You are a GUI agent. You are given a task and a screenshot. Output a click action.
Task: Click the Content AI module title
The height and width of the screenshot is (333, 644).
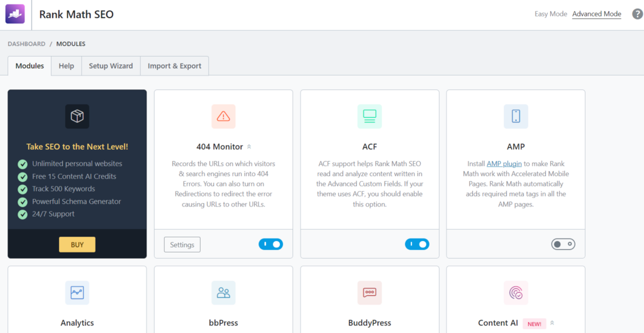[x=498, y=323]
